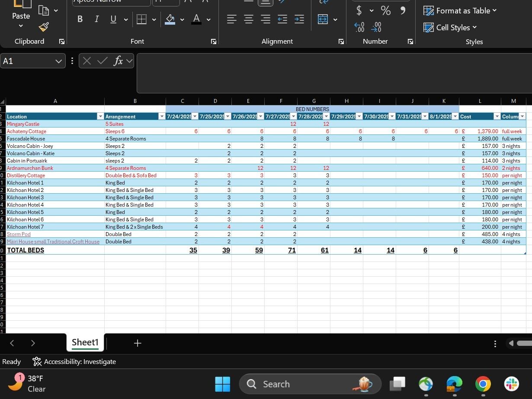Click Decrease Decimal icon
The image size is (532, 399).
(x=377, y=27)
